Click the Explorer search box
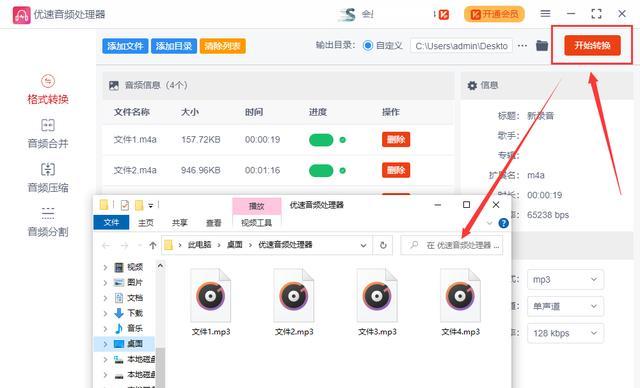 (451, 245)
